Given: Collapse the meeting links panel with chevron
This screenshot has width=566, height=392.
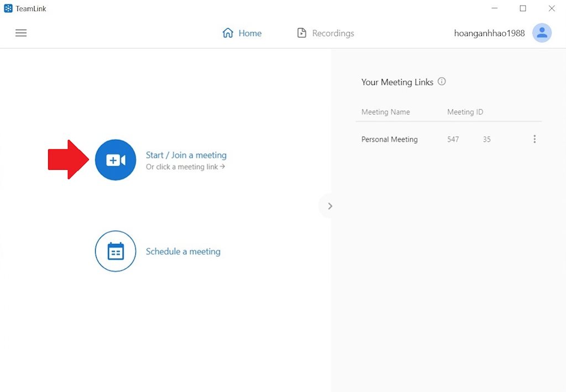Looking at the screenshot, I should click(x=330, y=206).
